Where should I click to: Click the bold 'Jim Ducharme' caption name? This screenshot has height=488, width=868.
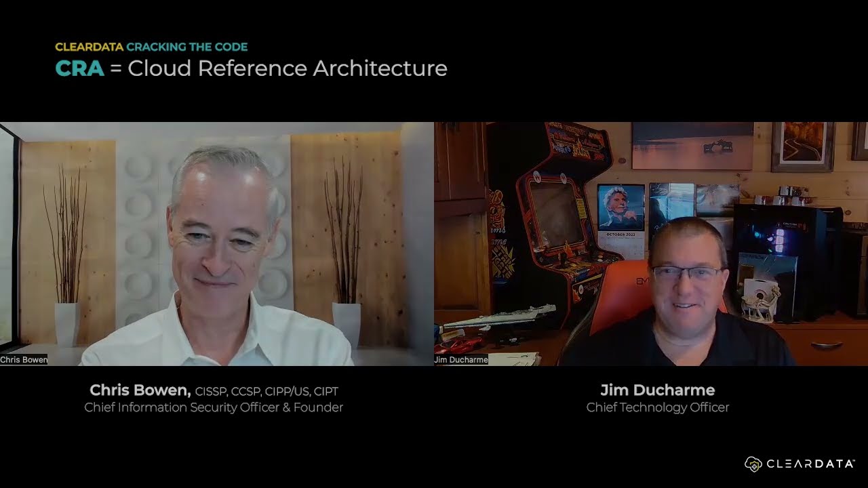658,390
